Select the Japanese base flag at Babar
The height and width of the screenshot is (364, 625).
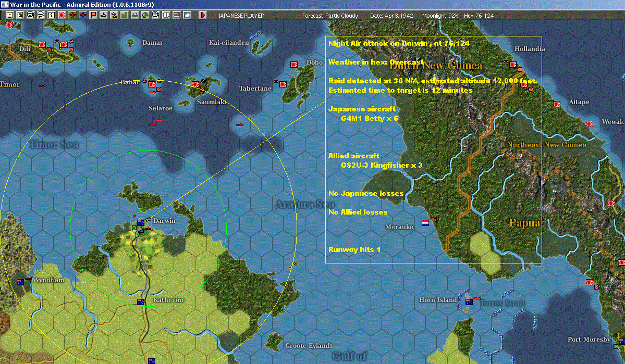pyautogui.click(x=152, y=84)
